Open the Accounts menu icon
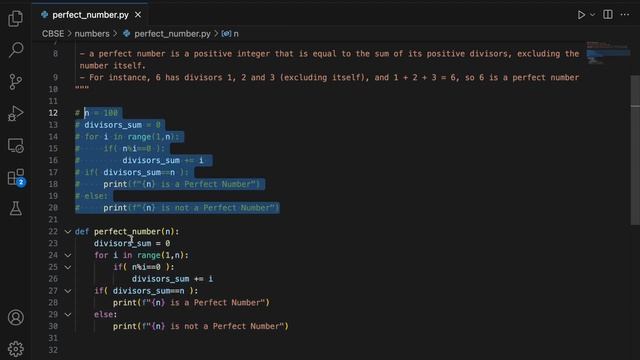This screenshot has height=360, width=640. 16,317
